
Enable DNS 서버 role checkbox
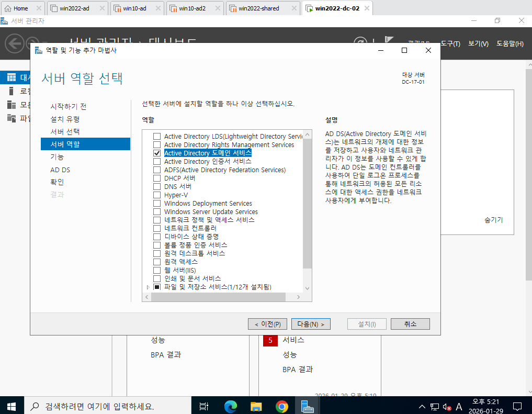(157, 187)
